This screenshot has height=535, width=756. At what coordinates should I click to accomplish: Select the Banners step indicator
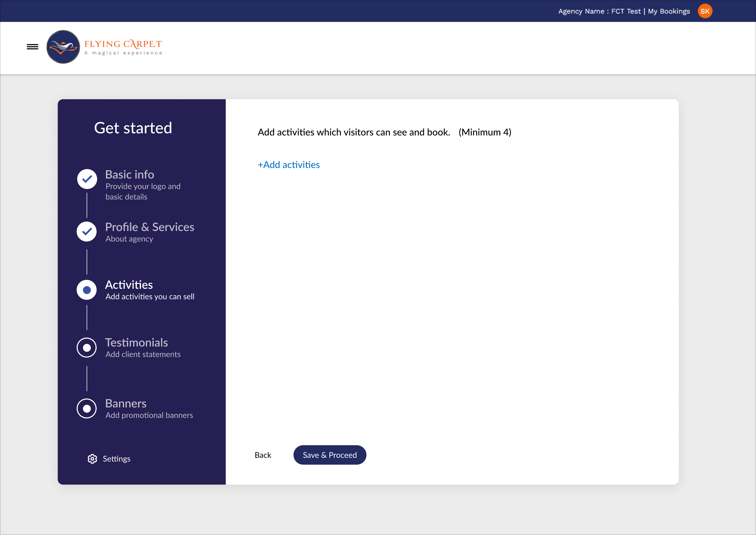coord(87,408)
